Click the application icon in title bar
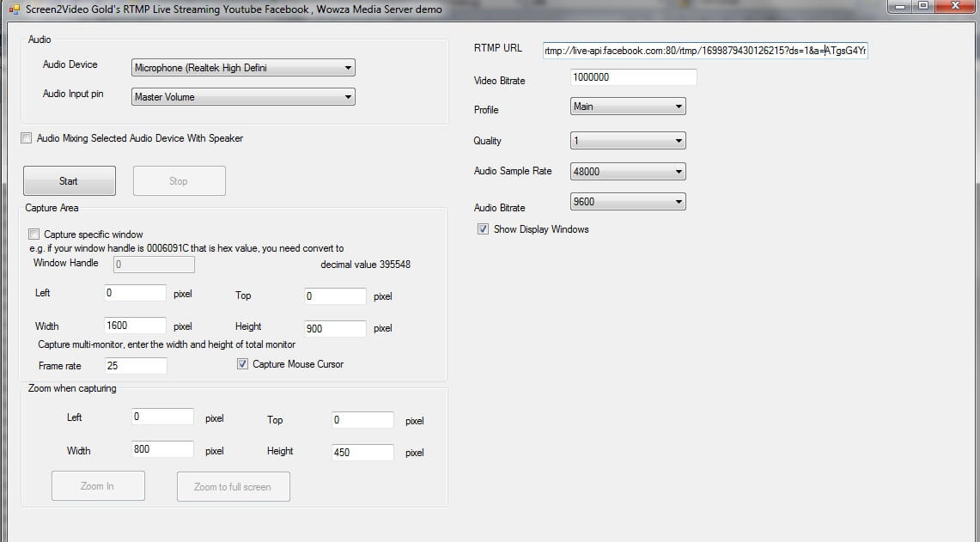The image size is (980, 542). point(14,9)
